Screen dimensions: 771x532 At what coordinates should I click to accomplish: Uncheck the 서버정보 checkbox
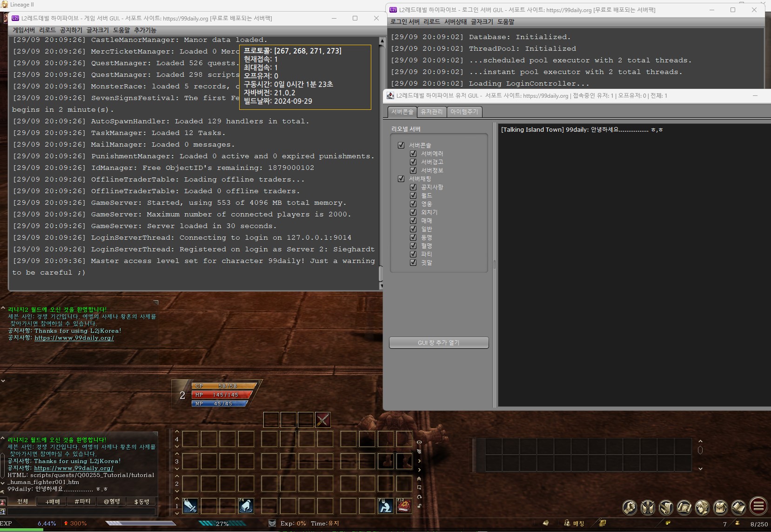[413, 170]
